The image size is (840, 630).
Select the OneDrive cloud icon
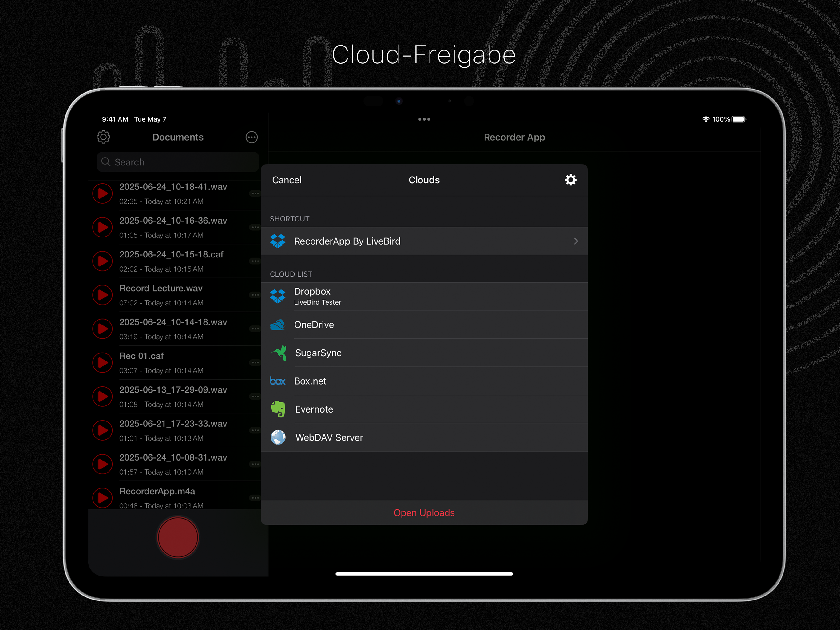(x=278, y=325)
